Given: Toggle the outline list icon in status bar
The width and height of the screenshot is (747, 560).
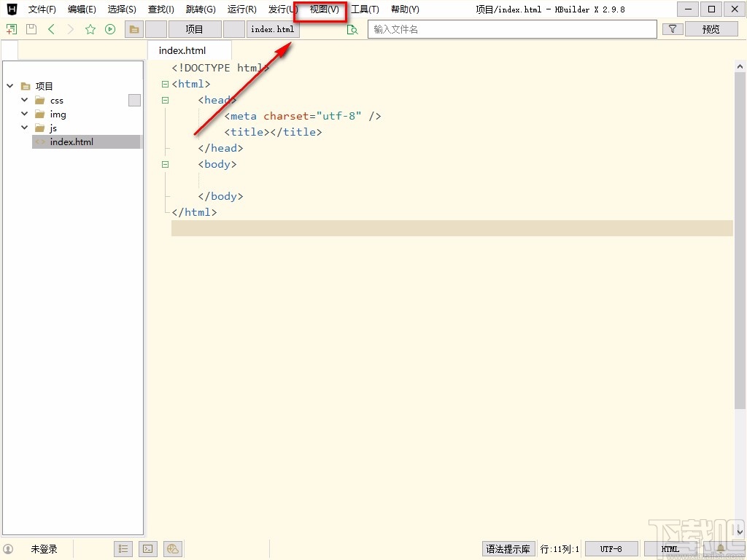Looking at the screenshot, I should tap(123, 549).
